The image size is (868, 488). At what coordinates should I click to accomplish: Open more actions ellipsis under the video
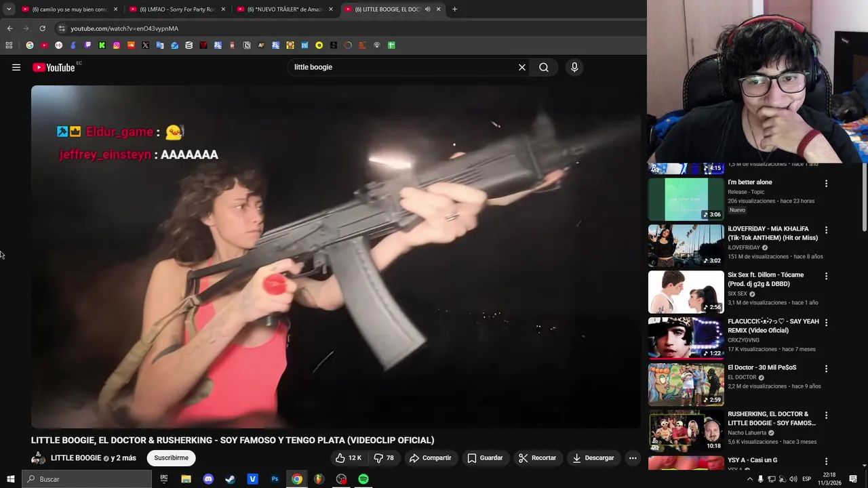pyautogui.click(x=633, y=458)
